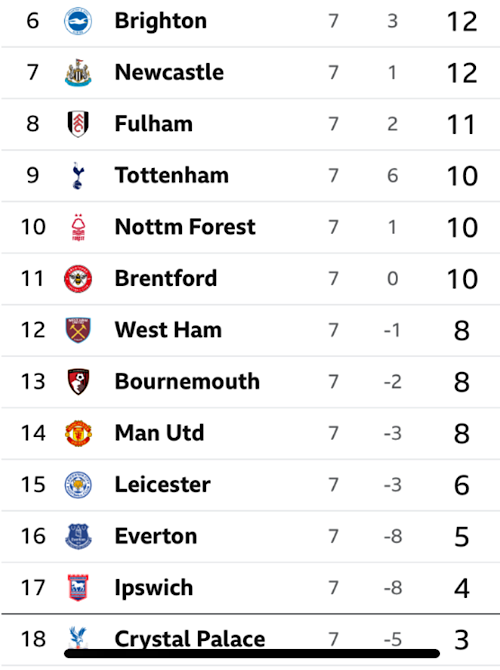Select Everton's 5 points value
The width and height of the screenshot is (500, 670).
(x=462, y=537)
